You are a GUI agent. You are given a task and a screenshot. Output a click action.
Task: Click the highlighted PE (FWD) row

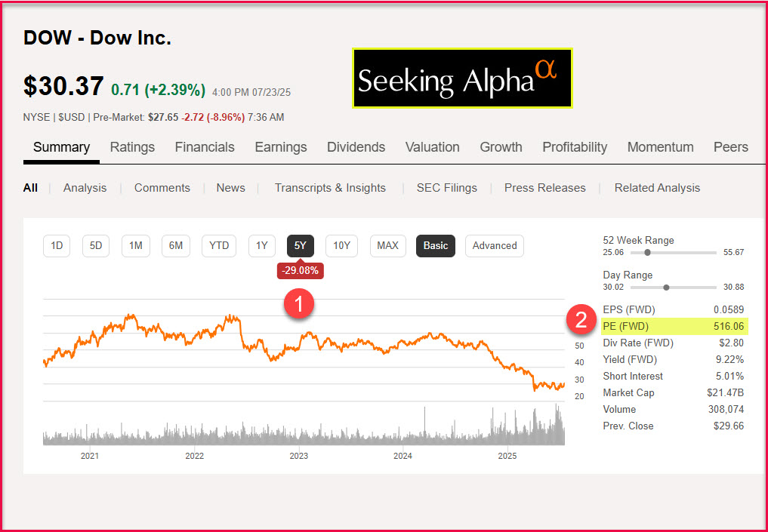[674, 326]
